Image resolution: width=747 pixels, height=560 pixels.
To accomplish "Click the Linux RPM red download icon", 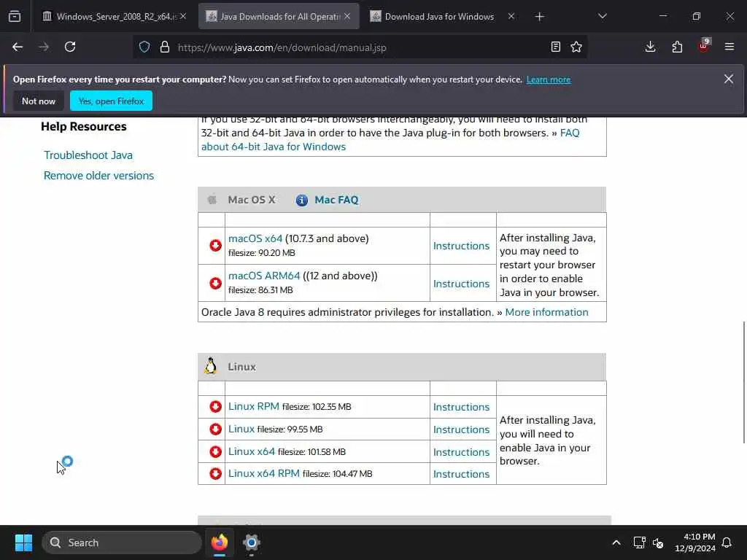I will coord(215,406).
